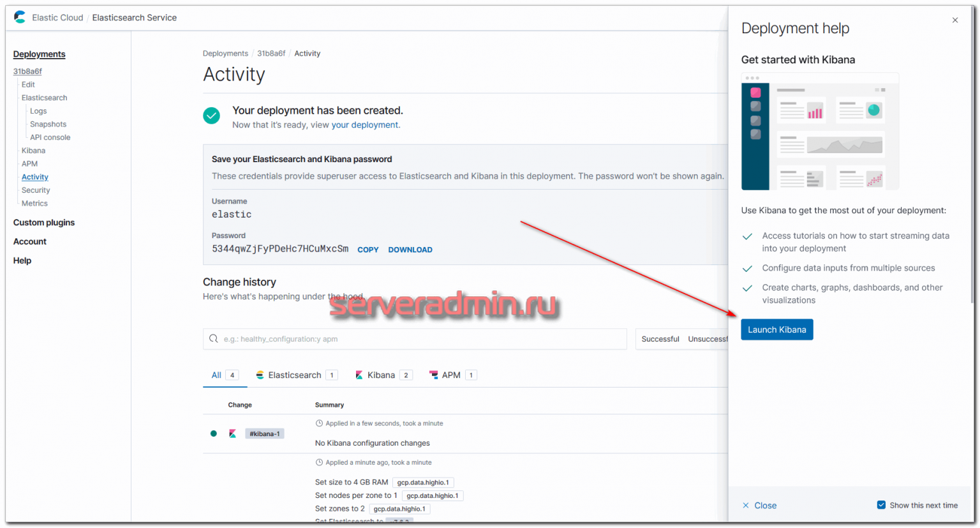Switch to the Kibana changes tab
The height and width of the screenshot is (528, 980).
pyautogui.click(x=383, y=375)
